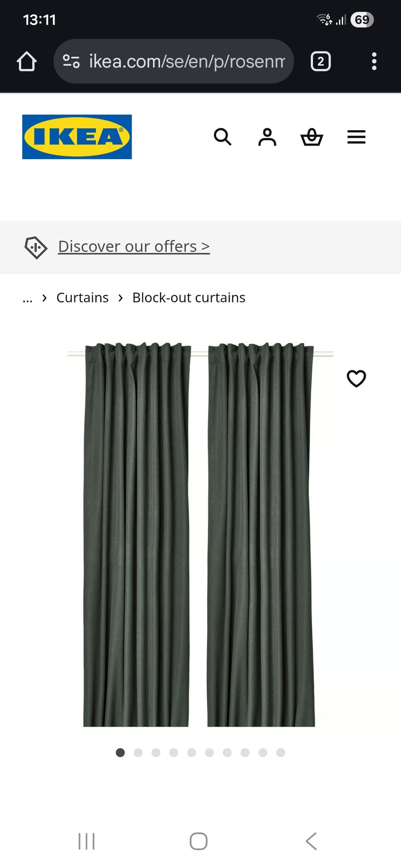Open the account profile icon
The image size is (401, 868).
(x=267, y=137)
